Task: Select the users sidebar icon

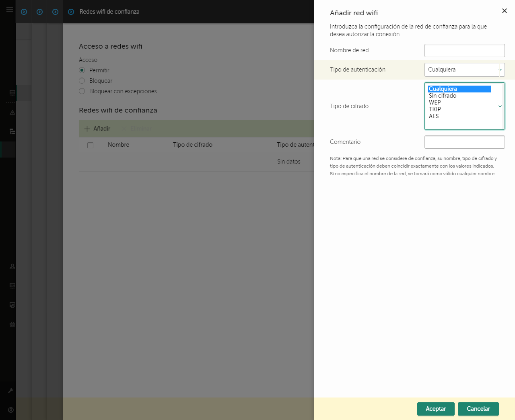Action: tap(12, 266)
